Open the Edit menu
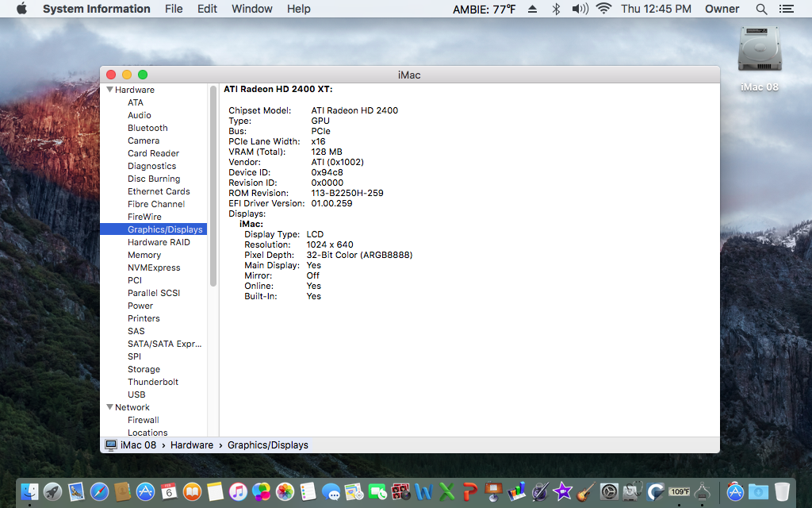Viewport: 812px width, 508px height. tap(207, 9)
